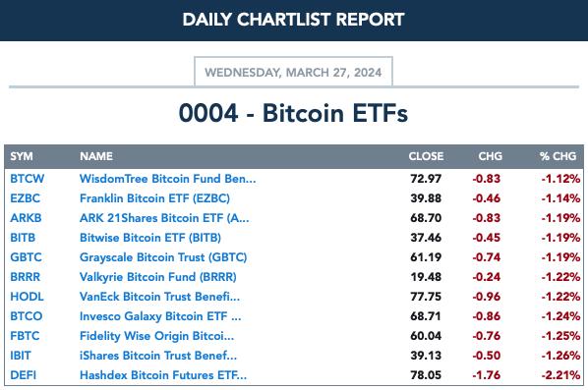
Task: Open Fidelity Wise Origin Bitcoin link
Action: pos(156,336)
